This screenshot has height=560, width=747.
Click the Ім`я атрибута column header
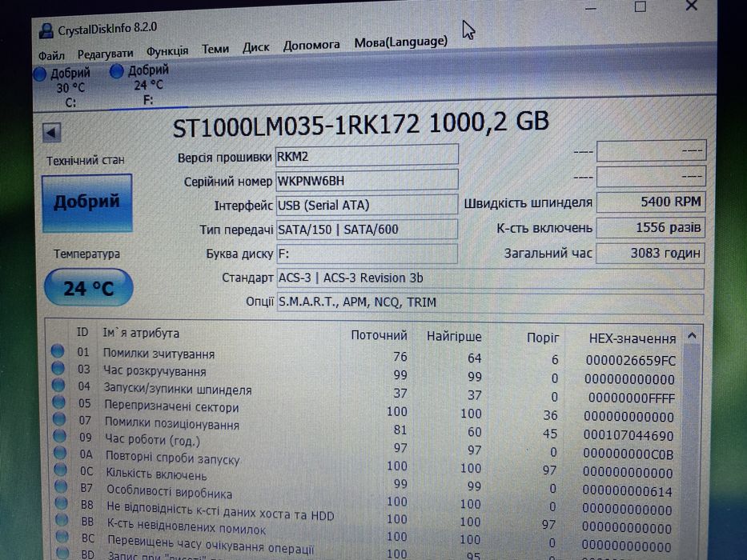pyautogui.click(x=141, y=333)
